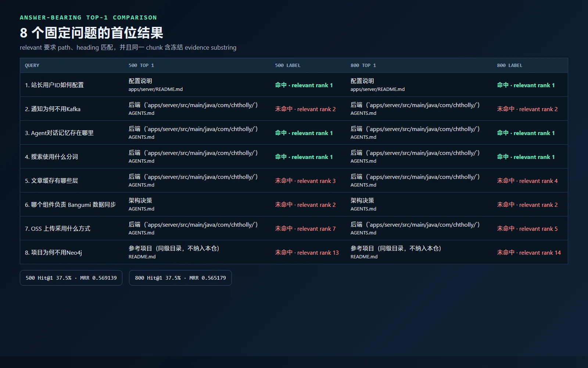Select query 4 搜索使用什么分词
This screenshot has height=368, width=588.
pyautogui.click(x=51, y=157)
